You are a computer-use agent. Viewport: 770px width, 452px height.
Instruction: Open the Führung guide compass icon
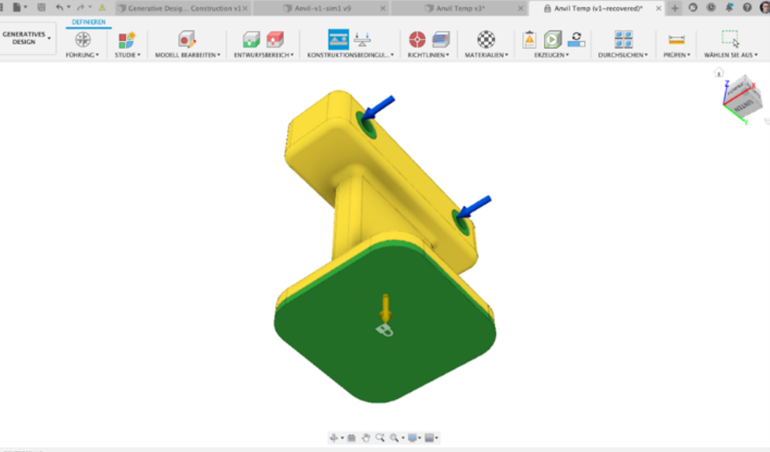(82, 39)
